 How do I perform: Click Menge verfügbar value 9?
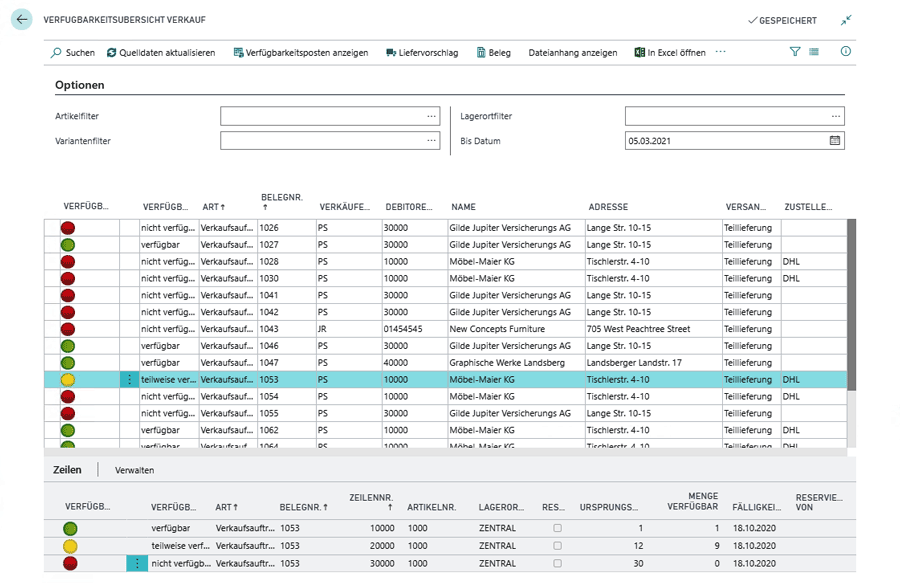pos(717,546)
